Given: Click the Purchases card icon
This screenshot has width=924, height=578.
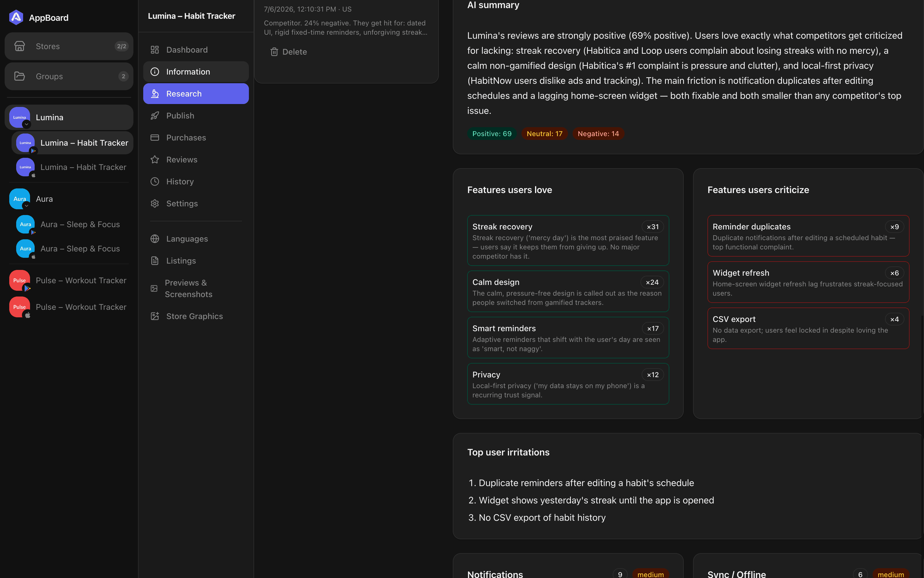Looking at the screenshot, I should 155,138.
